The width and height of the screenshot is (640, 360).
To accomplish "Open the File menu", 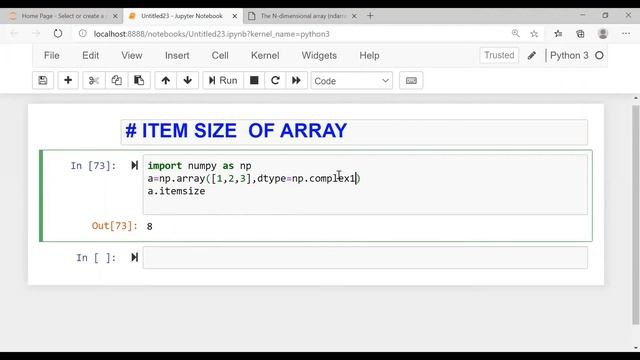I will 52,56.
